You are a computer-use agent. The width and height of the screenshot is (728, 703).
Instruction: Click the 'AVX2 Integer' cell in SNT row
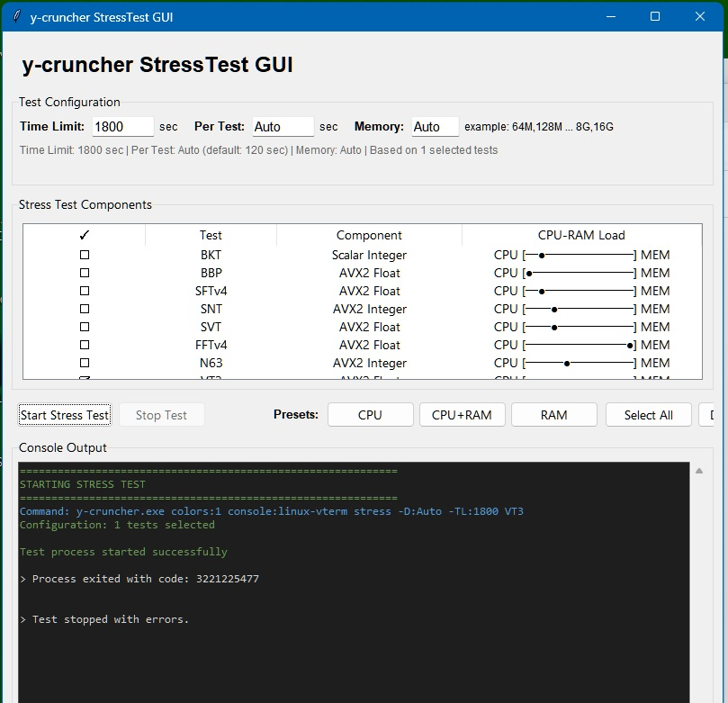tap(369, 309)
